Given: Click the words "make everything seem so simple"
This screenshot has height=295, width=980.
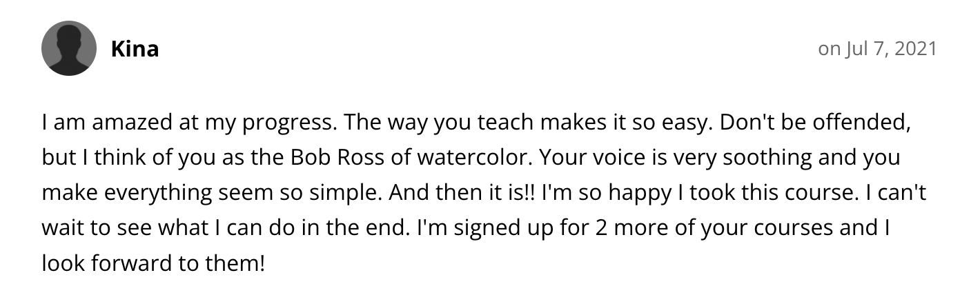Looking at the screenshot, I should pyautogui.click(x=211, y=193).
